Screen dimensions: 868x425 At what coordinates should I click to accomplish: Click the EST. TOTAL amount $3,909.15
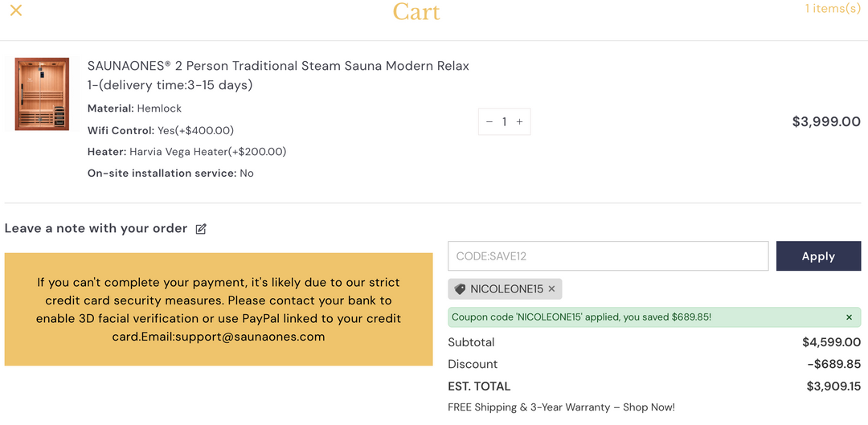point(833,386)
